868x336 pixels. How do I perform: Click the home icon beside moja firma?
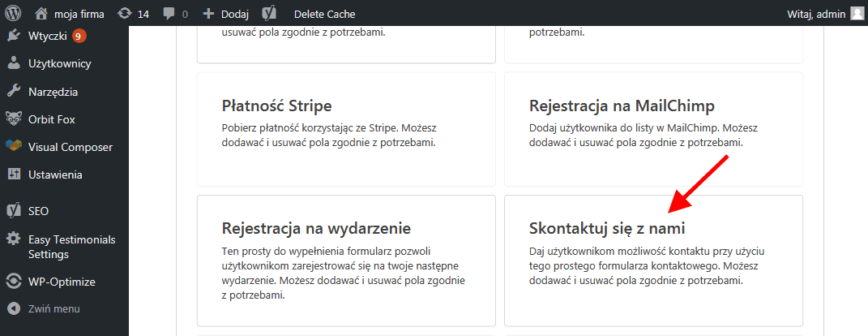click(x=41, y=13)
